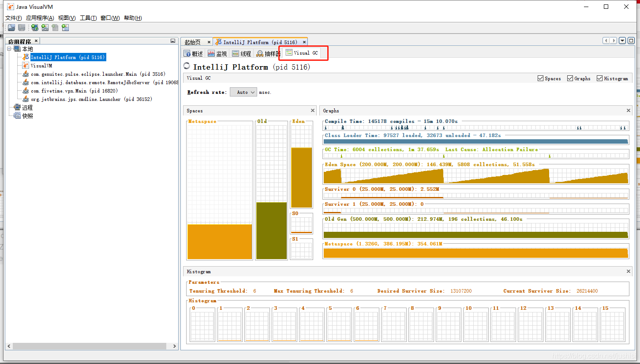640x364 pixels.
Task: Click the Add Remote Host toolbar icon
Action: coord(34,28)
